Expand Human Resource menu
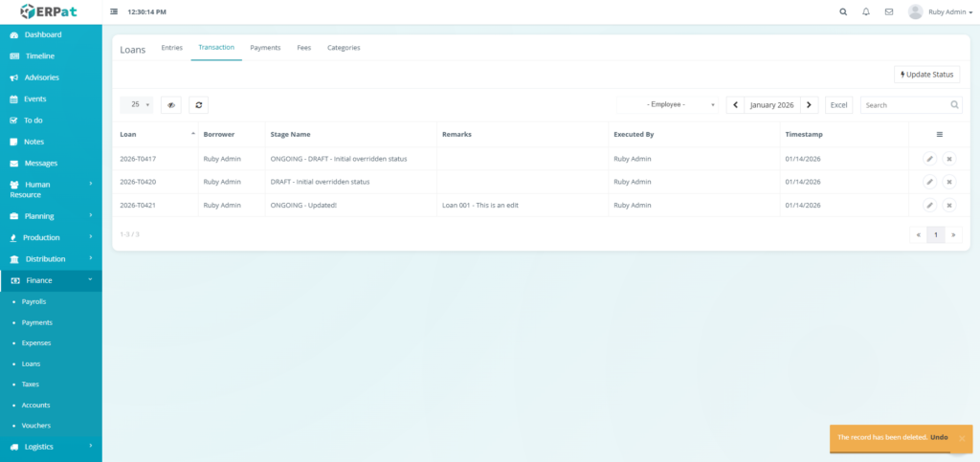 51,189
